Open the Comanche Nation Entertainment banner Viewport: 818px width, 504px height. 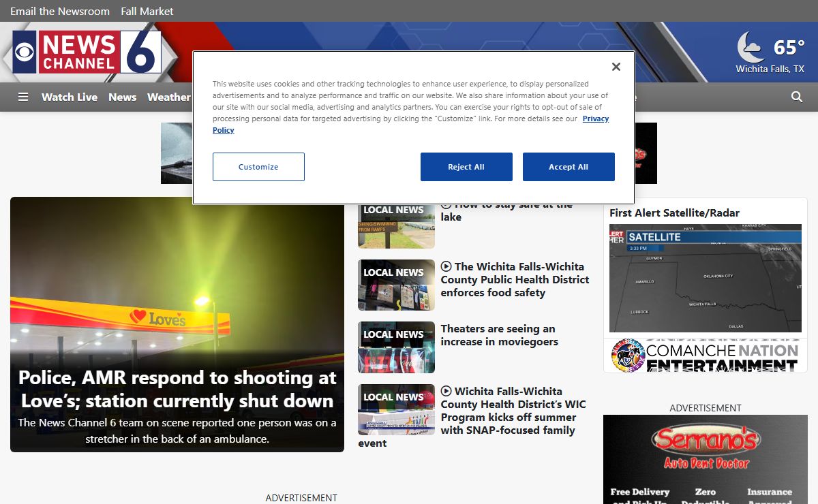click(x=705, y=355)
